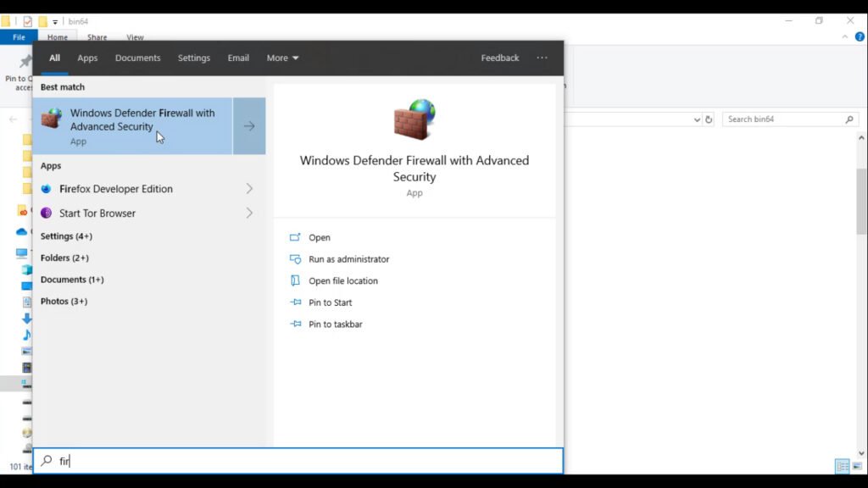
Task: Expand chevron next to Start Tor Browser
Action: pyautogui.click(x=249, y=213)
